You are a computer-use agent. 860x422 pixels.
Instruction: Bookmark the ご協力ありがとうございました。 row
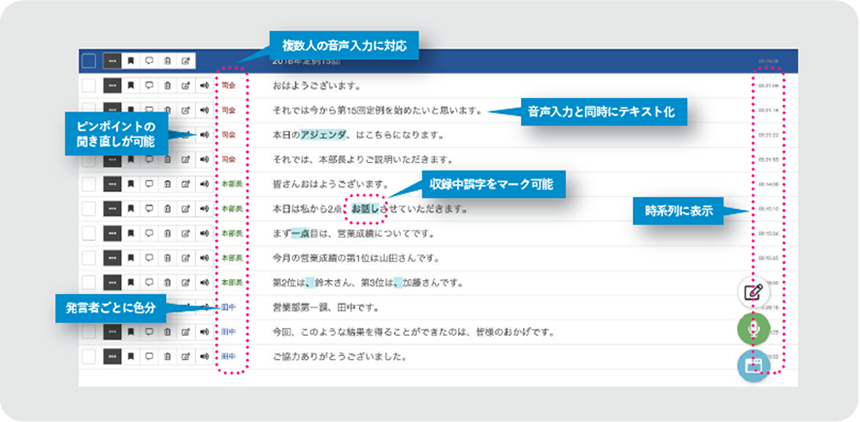(131, 356)
